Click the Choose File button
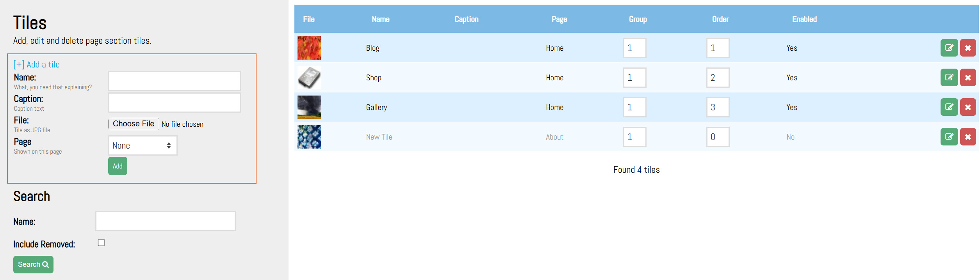This screenshot has height=280, width=980. pyautogui.click(x=134, y=124)
